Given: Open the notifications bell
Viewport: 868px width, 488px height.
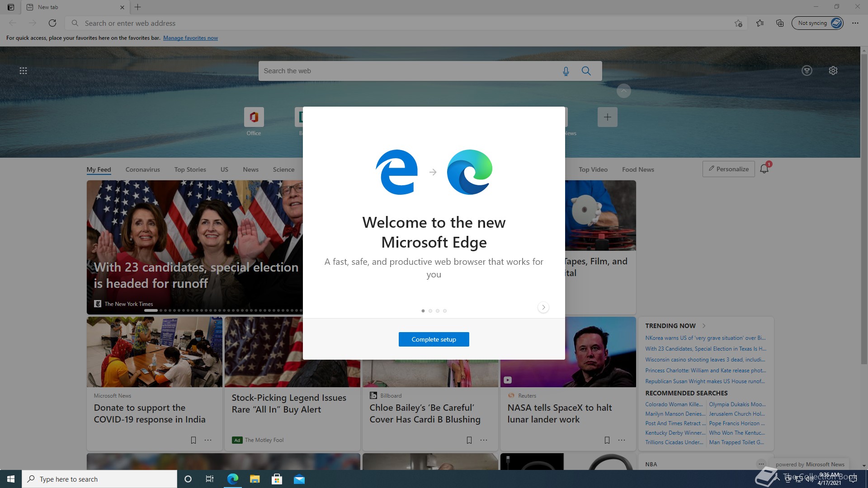Looking at the screenshot, I should [x=764, y=169].
